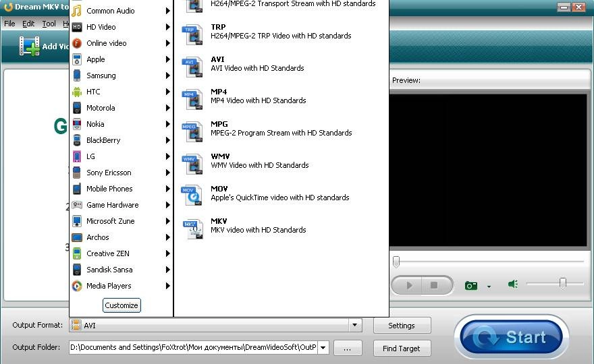Click the Game Hardware controller icon
The image size is (594, 364).
[x=77, y=205]
